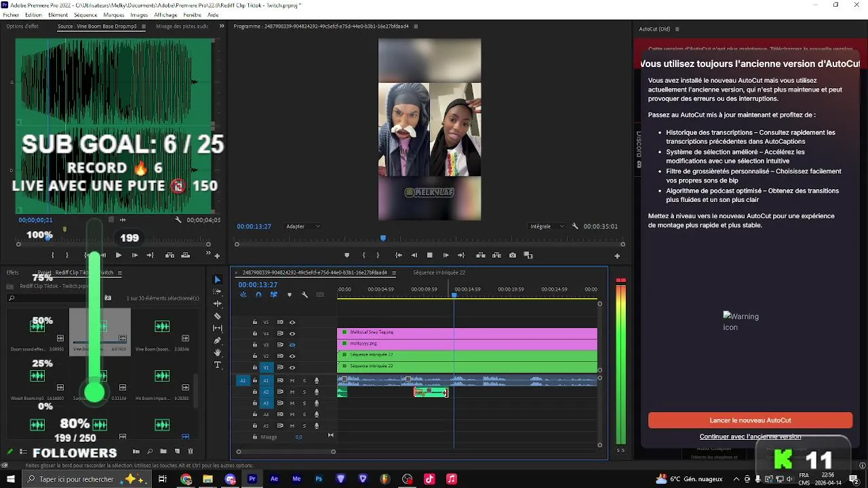The width and height of the screenshot is (868, 488).
Task: Open the AutoCut (Old) panel menu
Action: tap(677, 29)
